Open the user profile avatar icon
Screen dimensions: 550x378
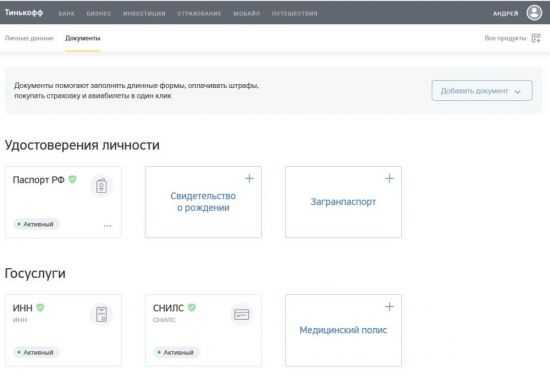pyautogui.click(x=534, y=13)
